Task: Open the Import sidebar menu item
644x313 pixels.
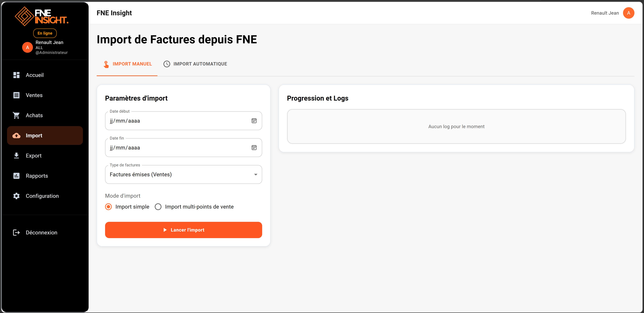Action: point(45,136)
